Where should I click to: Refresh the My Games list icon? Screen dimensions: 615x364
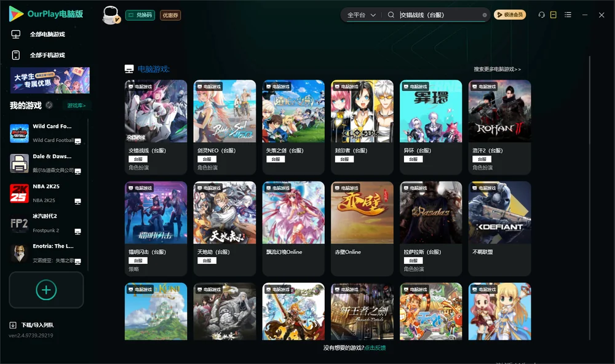49,105
